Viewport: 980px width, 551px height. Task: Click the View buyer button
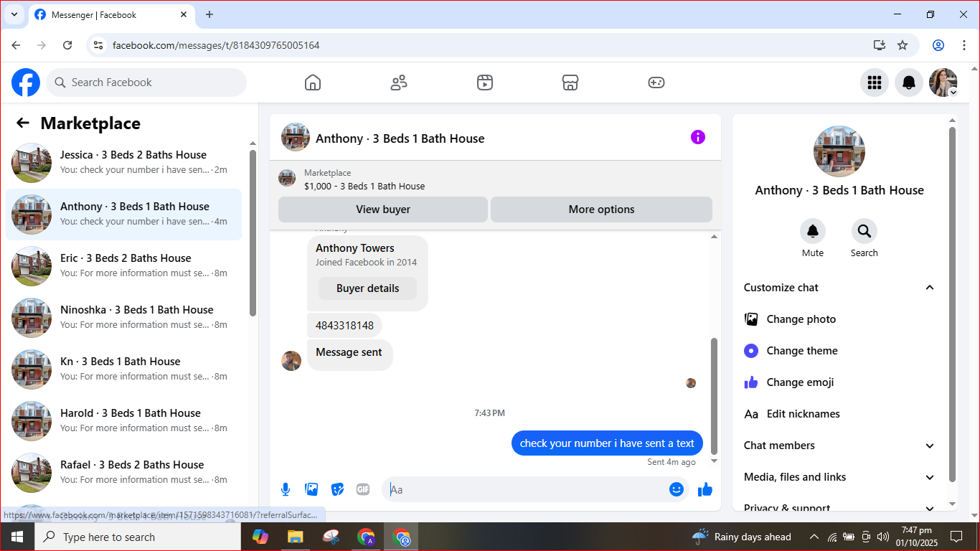[x=383, y=209]
